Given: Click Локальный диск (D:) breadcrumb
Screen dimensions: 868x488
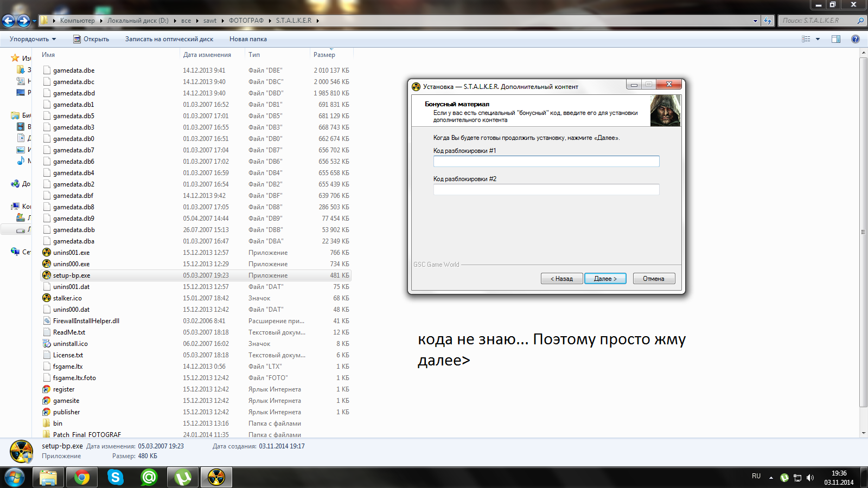Looking at the screenshot, I should (x=138, y=21).
